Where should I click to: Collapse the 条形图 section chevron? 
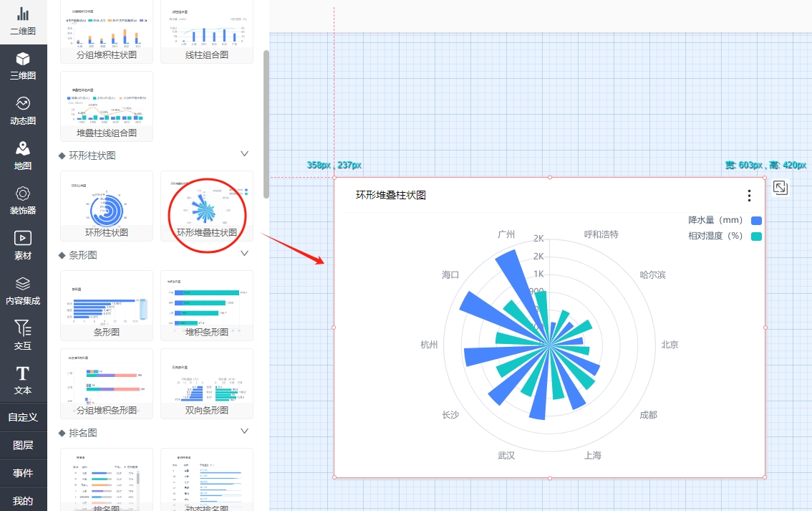[x=244, y=254]
